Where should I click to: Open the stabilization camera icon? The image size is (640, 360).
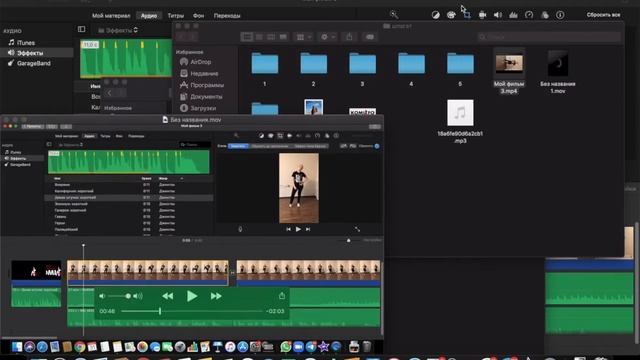pos(482,15)
